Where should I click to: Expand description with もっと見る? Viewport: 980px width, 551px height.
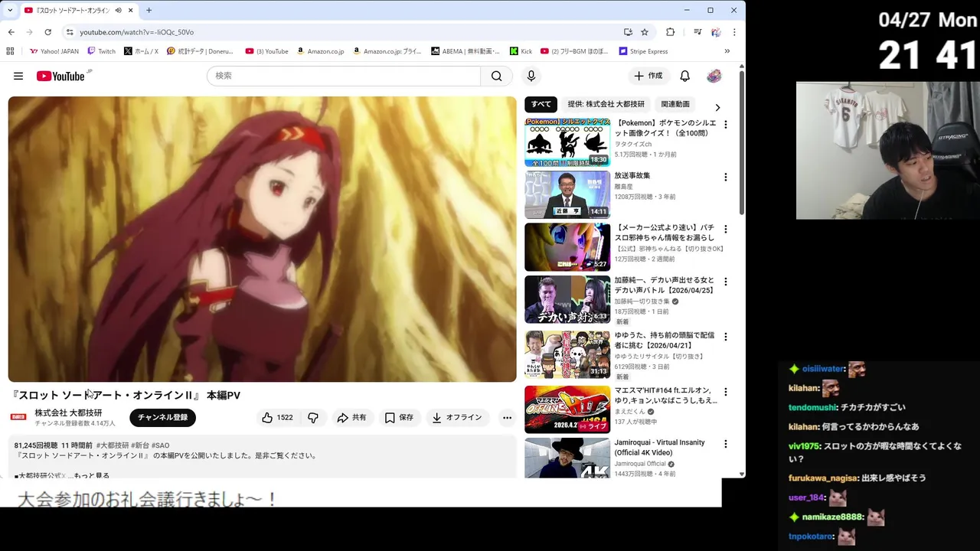(x=93, y=475)
